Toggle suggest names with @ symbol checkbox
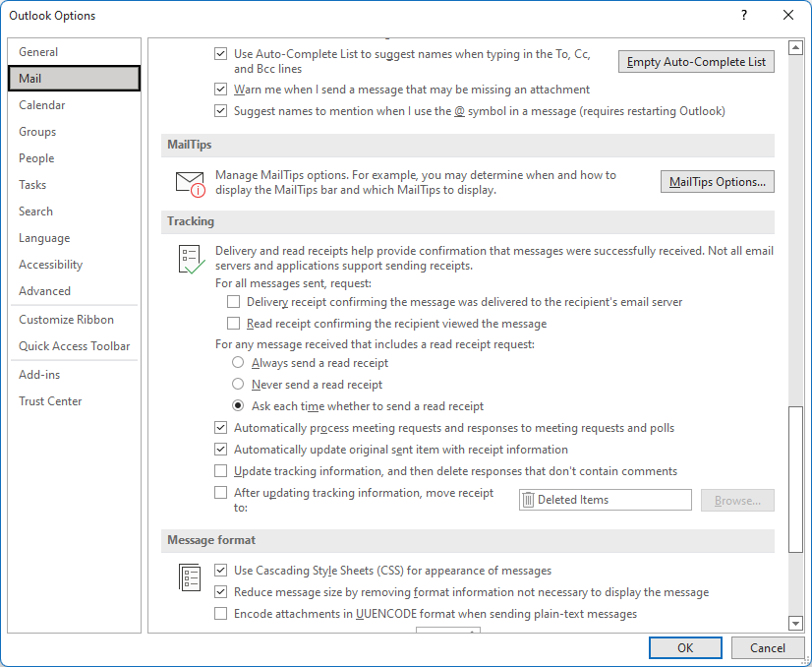 pyautogui.click(x=220, y=111)
